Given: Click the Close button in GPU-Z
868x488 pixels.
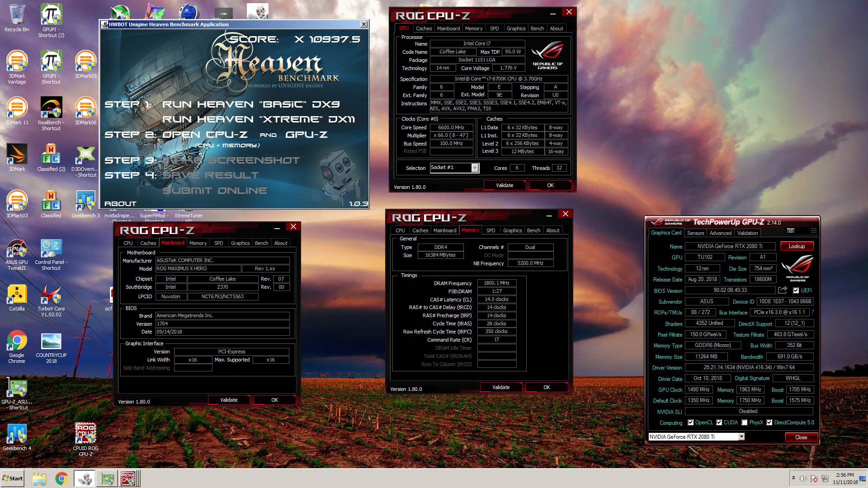Looking at the screenshot, I should point(801,437).
